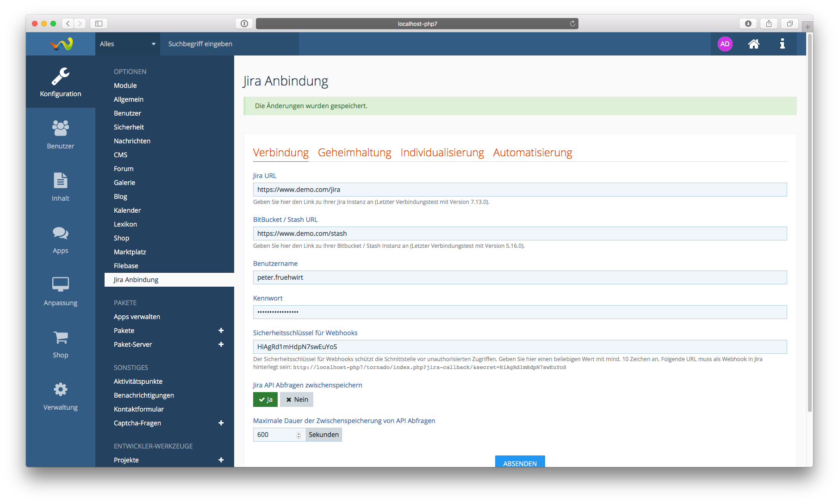The width and height of the screenshot is (839, 504).
Task: Open the Apps speech bubbles section
Action: click(x=60, y=239)
